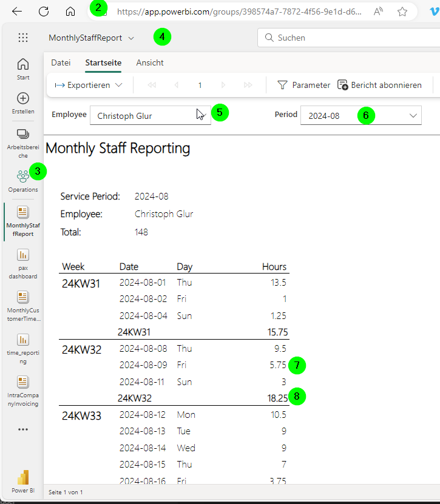Open the app launcher grid icon
Screen dimensions: 440x504
[x=23, y=38]
